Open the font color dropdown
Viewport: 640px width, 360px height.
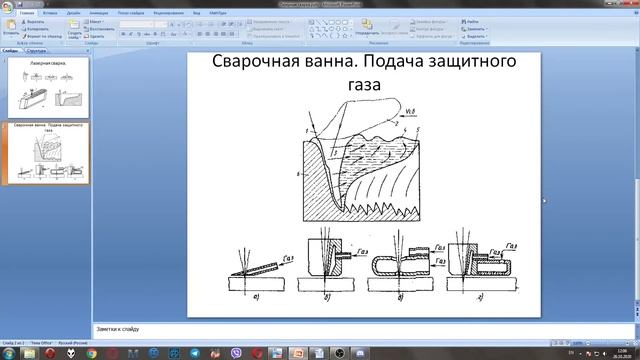click(186, 34)
